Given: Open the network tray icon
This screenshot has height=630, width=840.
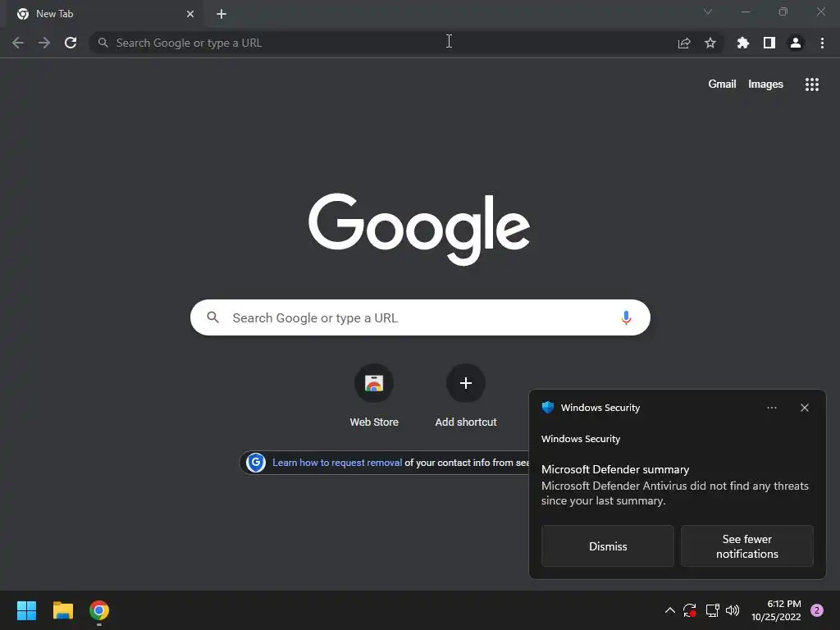Looking at the screenshot, I should (x=712, y=610).
